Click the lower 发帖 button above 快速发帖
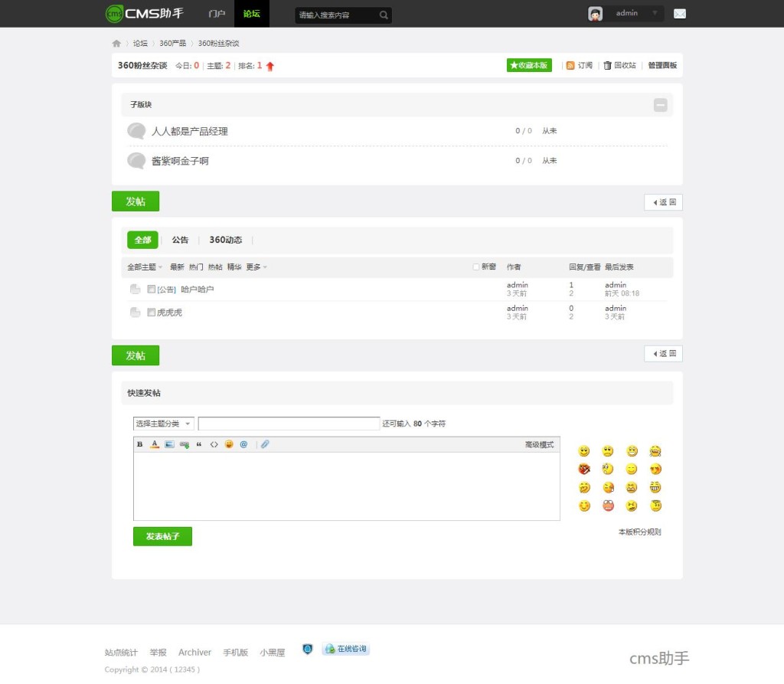This screenshot has height=684, width=784. click(x=136, y=355)
